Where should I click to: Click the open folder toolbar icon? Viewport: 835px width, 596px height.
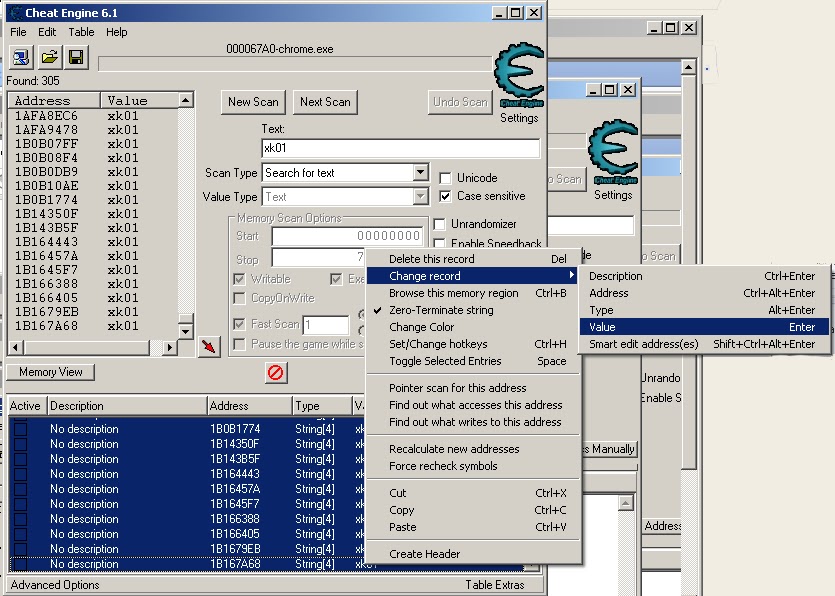49,57
